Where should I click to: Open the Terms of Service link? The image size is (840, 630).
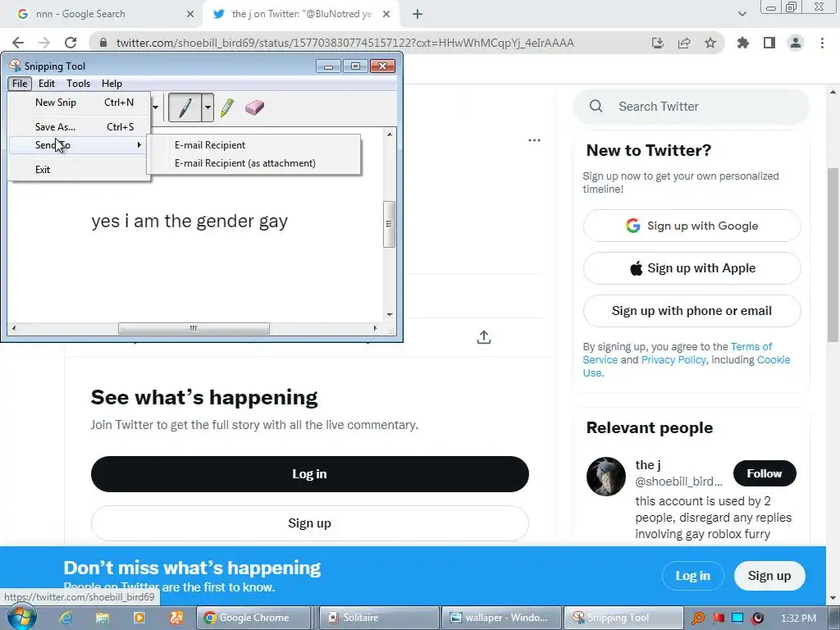coord(751,347)
